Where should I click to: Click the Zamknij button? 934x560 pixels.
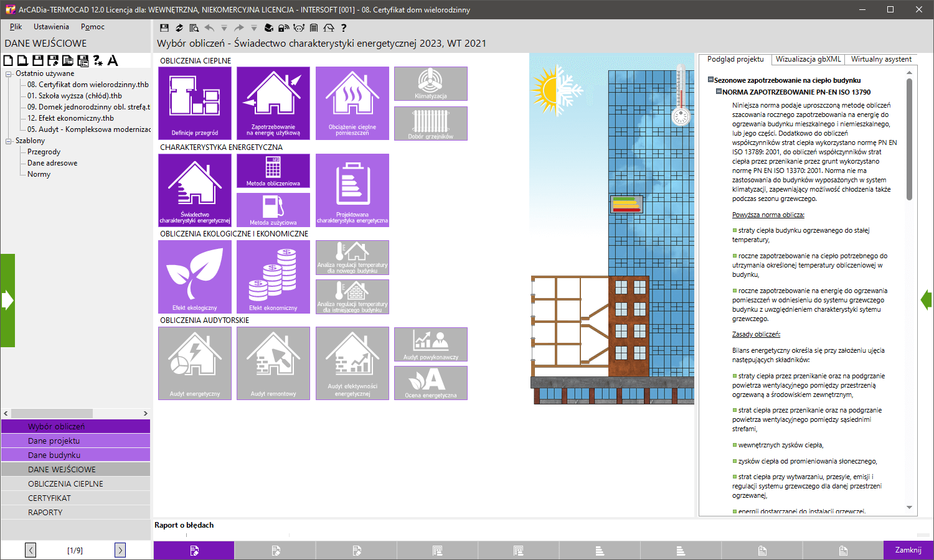tap(908, 550)
